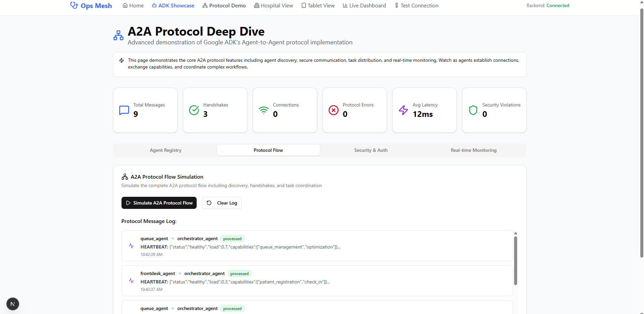644x314 pixels.
Task: Click the Security Violations label
Action: click(x=501, y=105)
